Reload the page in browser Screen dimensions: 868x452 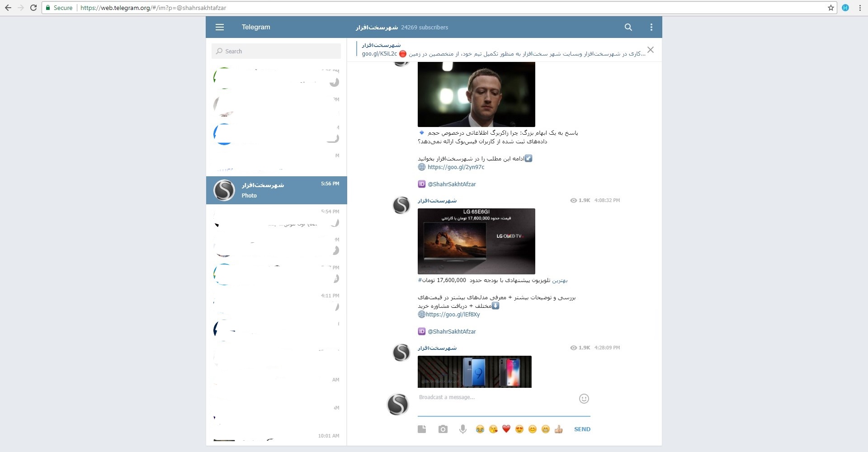tap(33, 8)
